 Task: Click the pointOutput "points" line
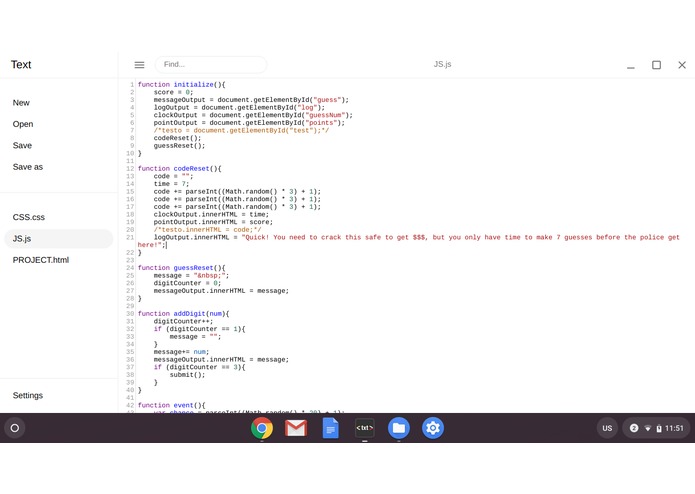tap(249, 123)
